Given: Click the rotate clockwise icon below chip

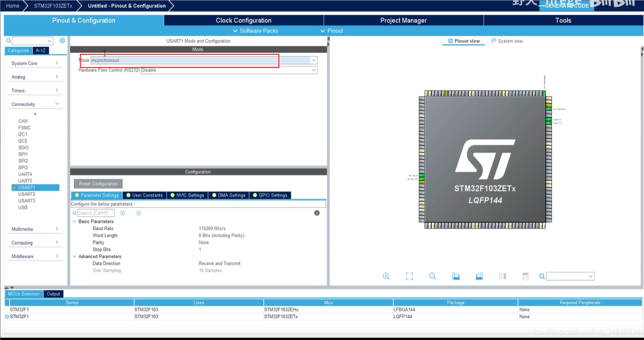Looking at the screenshot, I should tap(456, 276).
